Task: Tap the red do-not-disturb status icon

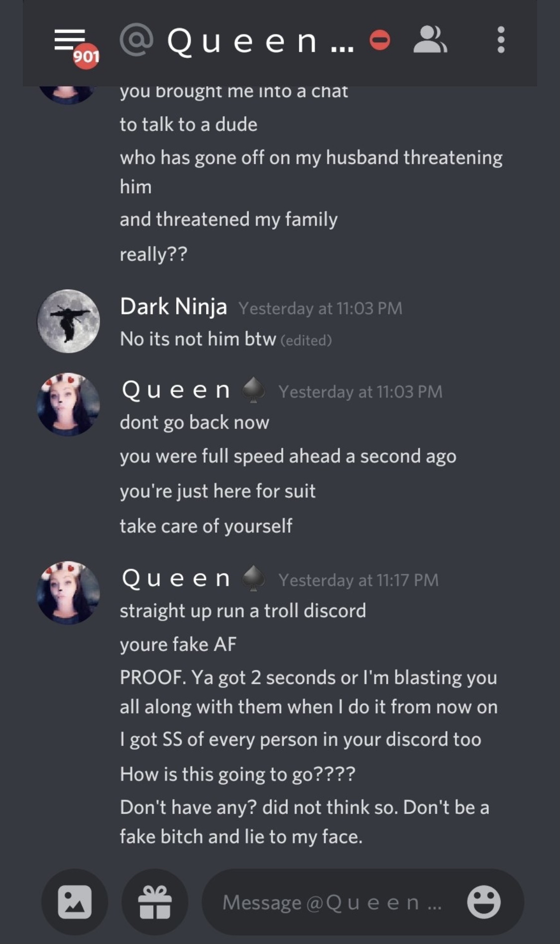Action: [380, 40]
